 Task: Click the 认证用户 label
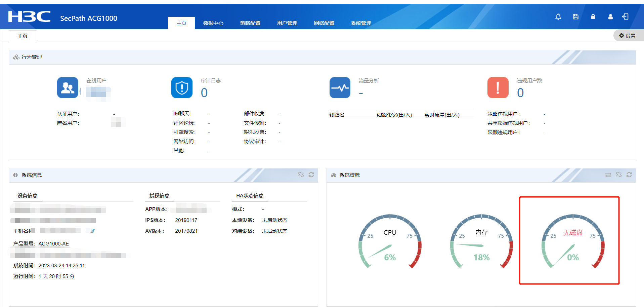click(x=68, y=114)
